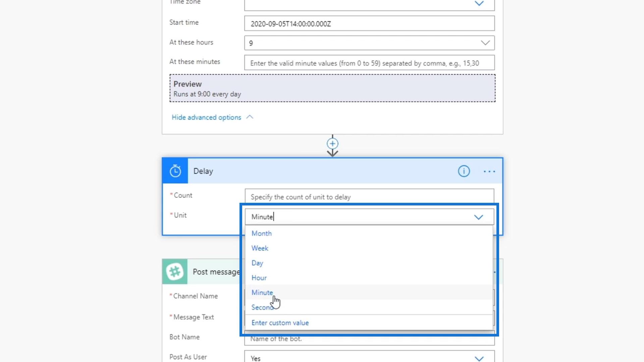Open the Delay step ellipsis menu
The height and width of the screenshot is (362, 644).
(489, 172)
